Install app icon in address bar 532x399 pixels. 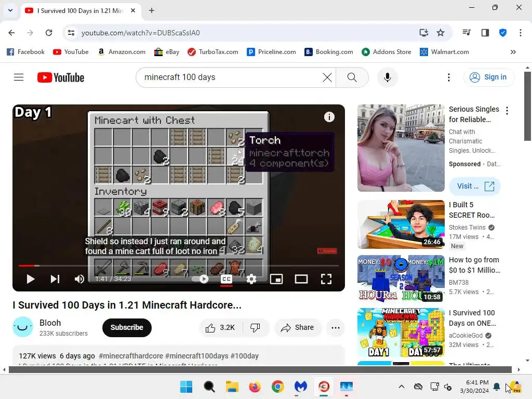point(424,33)
